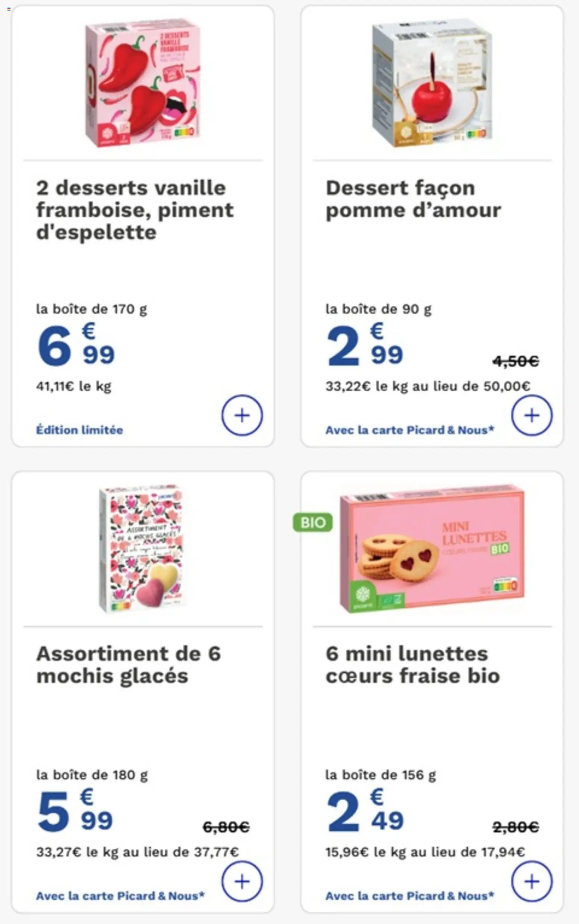Click the 6,99 € price of vanille desserts
Image resolution: width=579 pixels, height=924 pixels.
click(76, 345)
